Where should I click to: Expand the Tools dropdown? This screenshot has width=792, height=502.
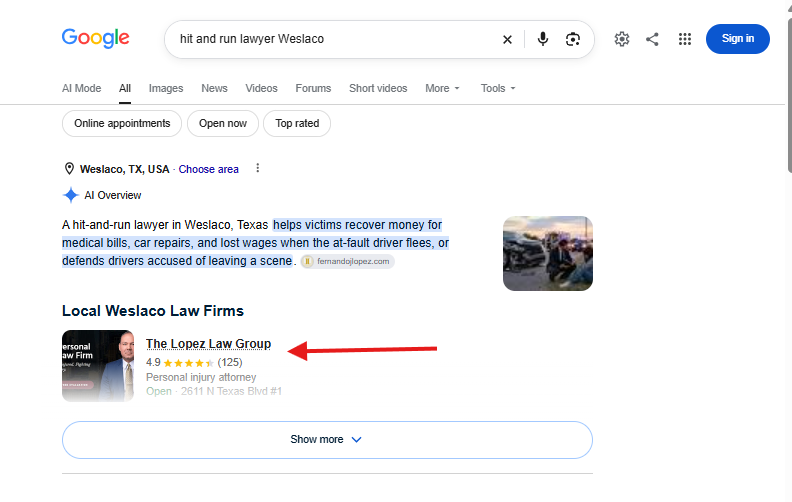click(x=498, y=88)
